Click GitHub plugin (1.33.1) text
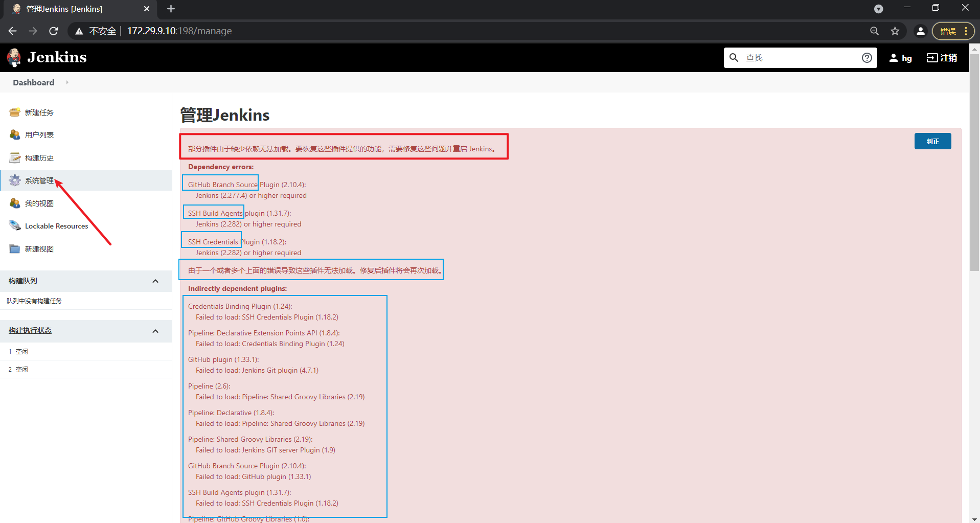This screenshot has width=980, height=523. pos(223,359)
